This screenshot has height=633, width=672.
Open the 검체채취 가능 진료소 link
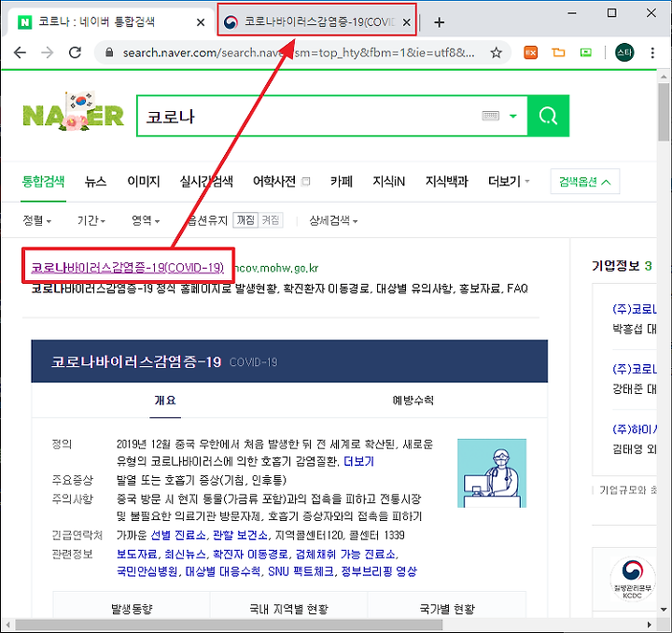[346, 555]
